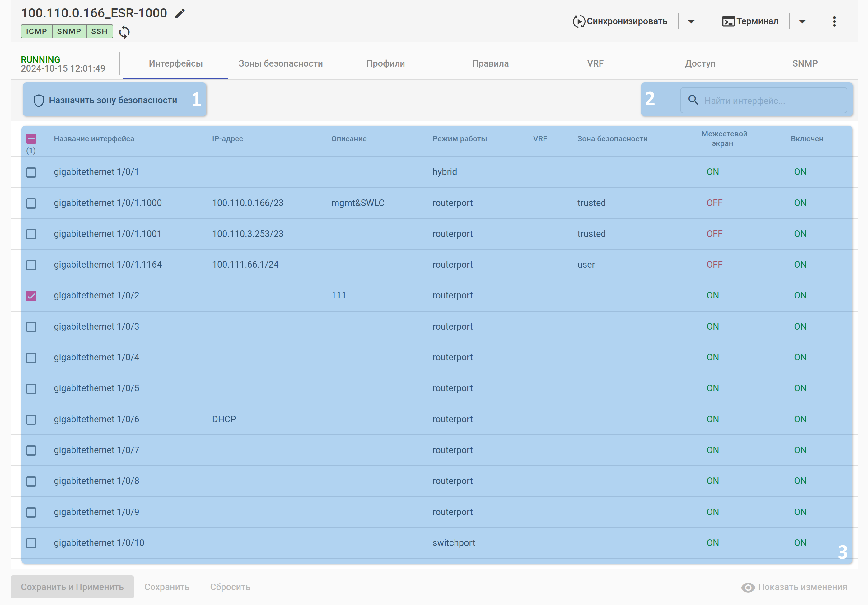Check the gigabitethernet 1/0/6 checkbox
This screenshot has width=868, height=605.
[31, 419]
